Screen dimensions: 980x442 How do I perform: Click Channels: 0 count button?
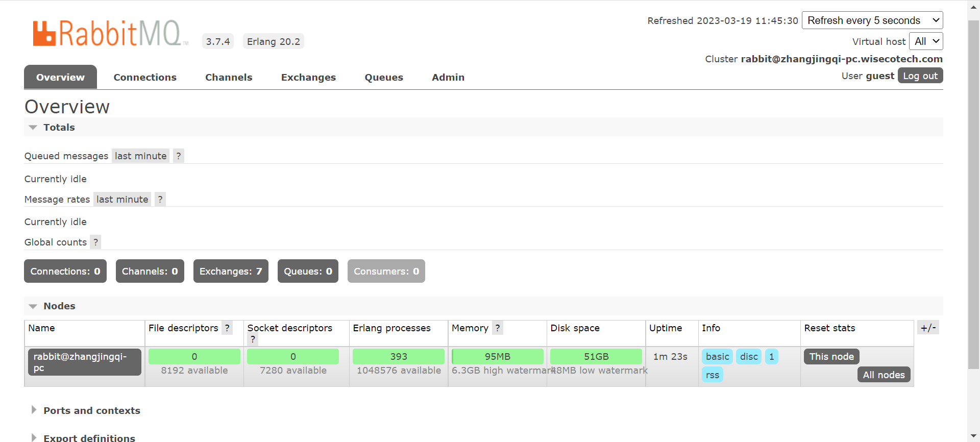tap(150, 271)
